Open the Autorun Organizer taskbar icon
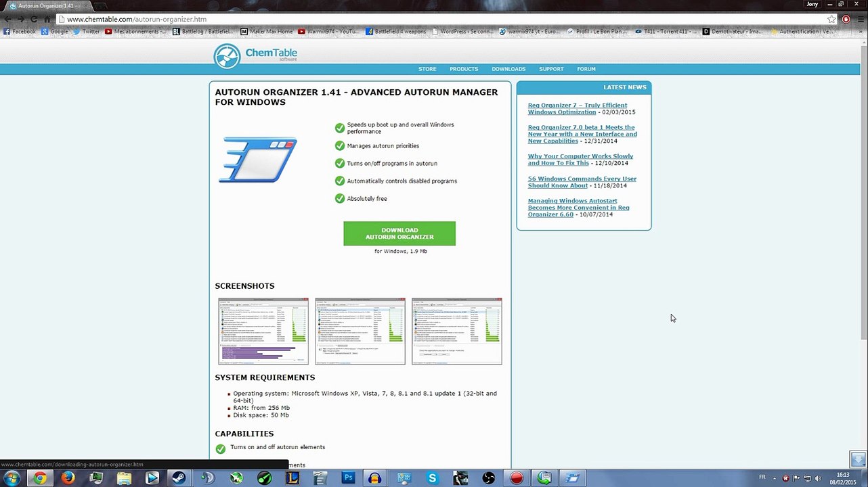The image size is (868, 487). pyautogui.click(x=573, y=478)
